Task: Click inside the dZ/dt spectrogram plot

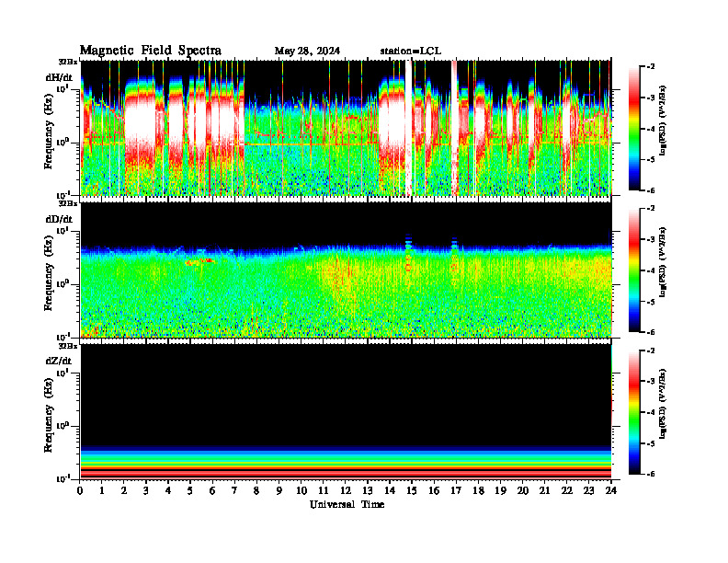Action: [346, 411]
